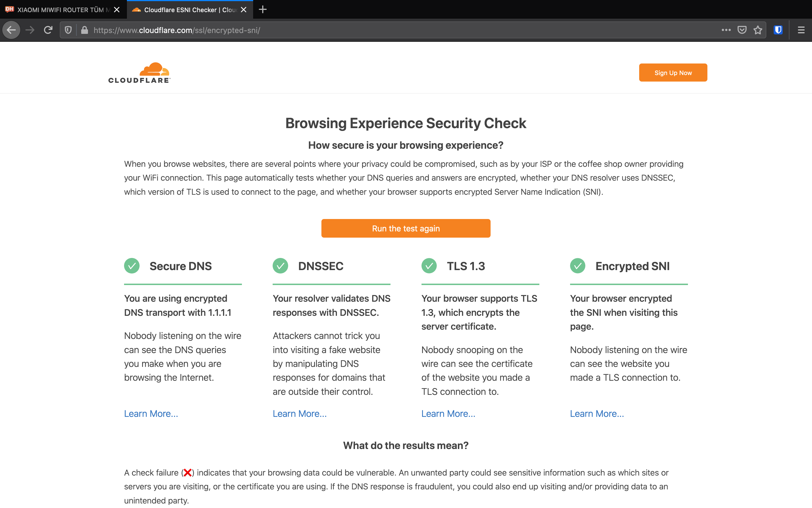This screenshot has height=508, width=812.
Task: Bookmark this page with the star
Action: 758,30
